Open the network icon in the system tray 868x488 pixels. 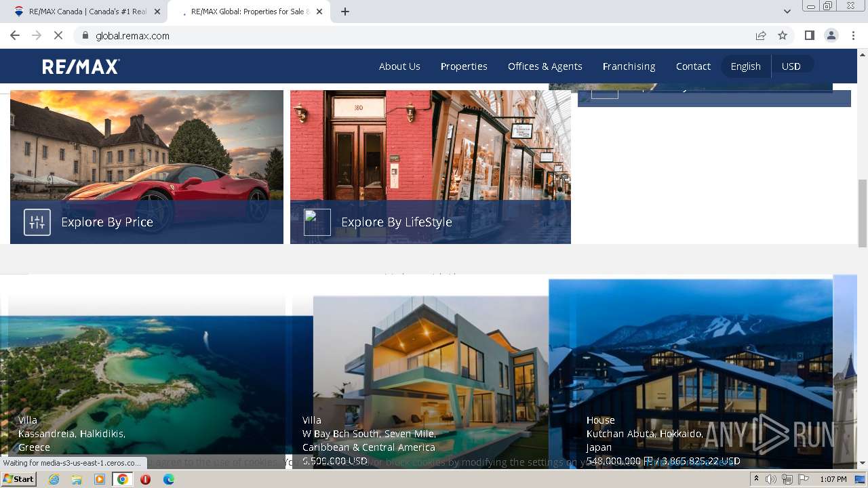point(787,479)
